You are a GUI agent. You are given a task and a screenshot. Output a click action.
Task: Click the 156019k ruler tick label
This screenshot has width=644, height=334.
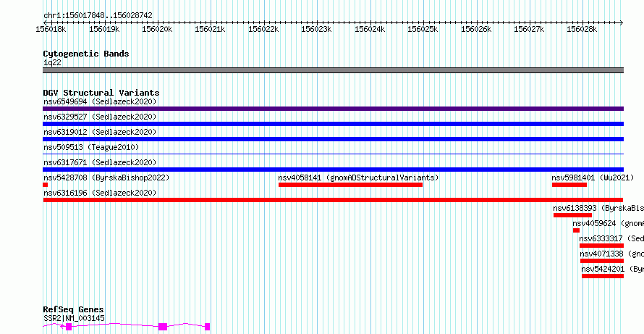coord(106,29)
